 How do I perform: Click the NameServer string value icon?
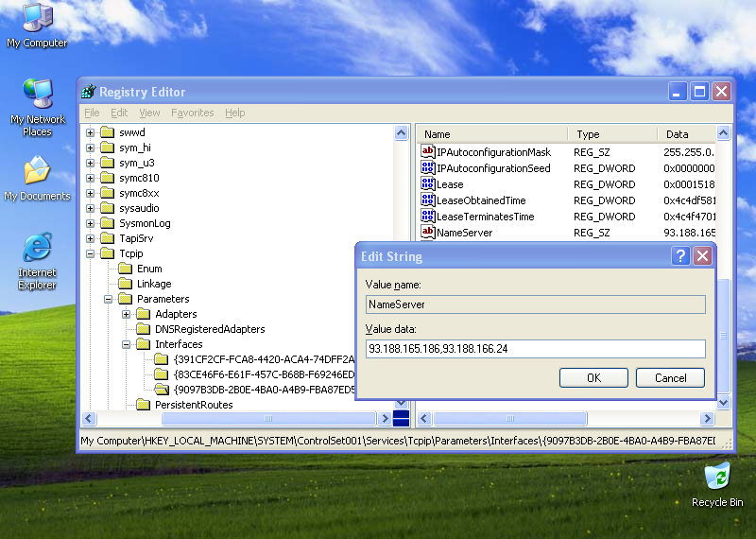pos(428,232)
